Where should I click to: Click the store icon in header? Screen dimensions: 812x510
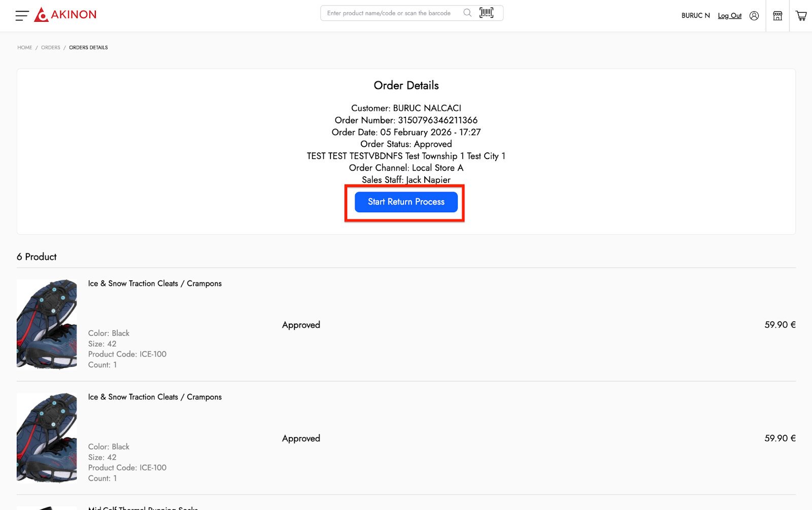pos(777,16)
